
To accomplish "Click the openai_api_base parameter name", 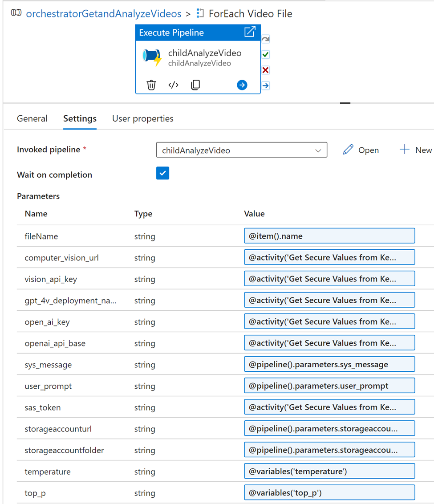I will pos(55,343).
